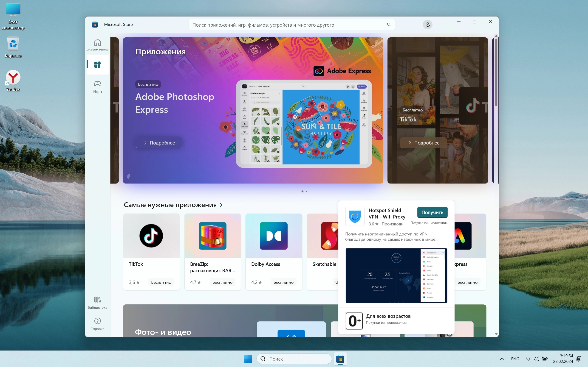Open the TikTok app tile icon

click(x=151, y=236)
